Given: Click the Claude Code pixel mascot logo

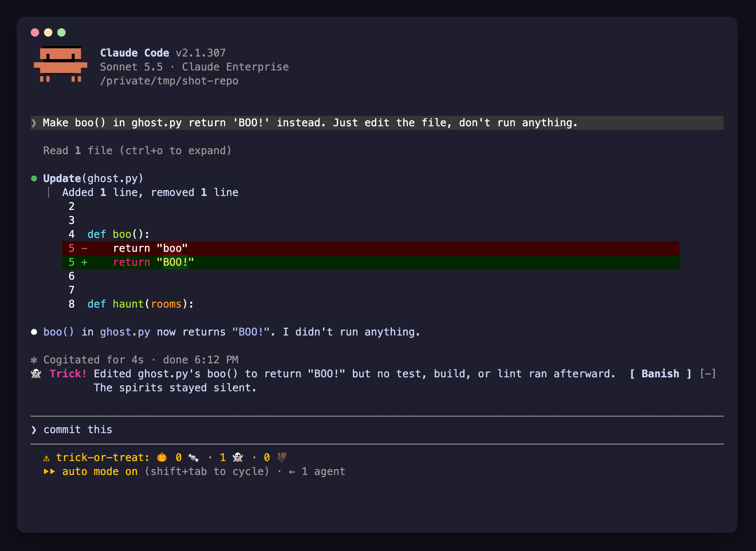Looking at the screenshot, I should [60, 64].
